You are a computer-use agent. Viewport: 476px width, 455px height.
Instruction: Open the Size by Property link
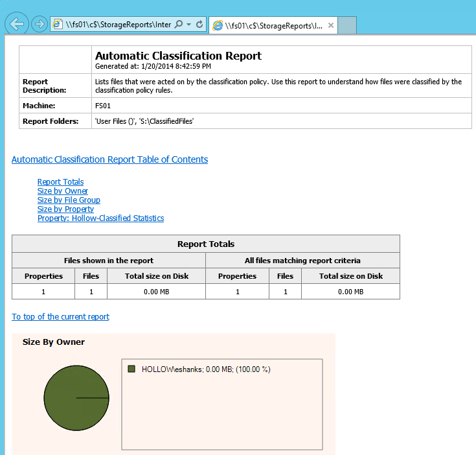pyautogui.click(x=65, y=209)
